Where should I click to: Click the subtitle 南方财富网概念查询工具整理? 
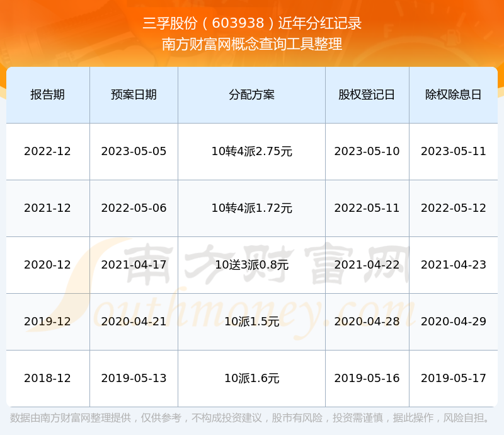pyautogui.click(x=252, y=44)
